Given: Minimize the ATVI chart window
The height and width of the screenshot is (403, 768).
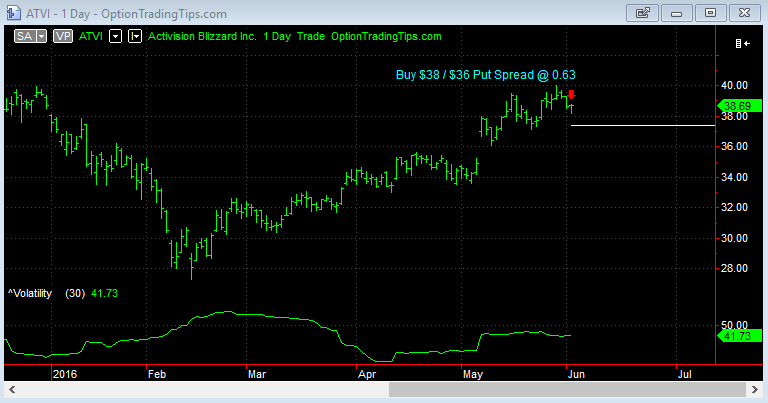Looking at the screenshot, I should (x=676, y=13).
